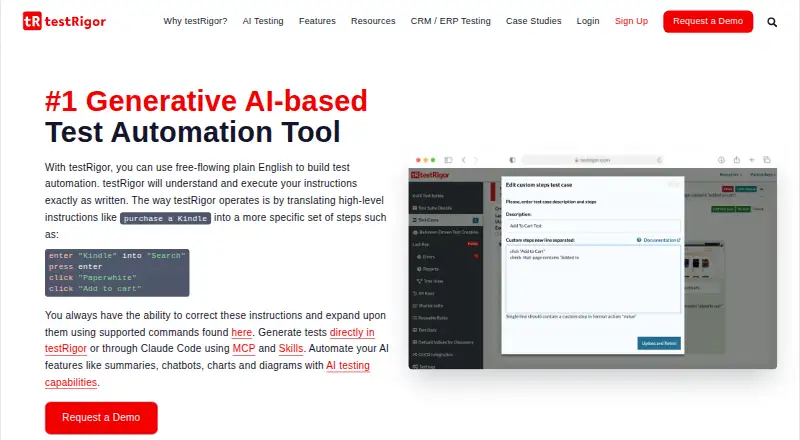Image resolution: width=800 pixels, height=440 pixels.
Task: Open the MCP link
Action: point(243,349)
